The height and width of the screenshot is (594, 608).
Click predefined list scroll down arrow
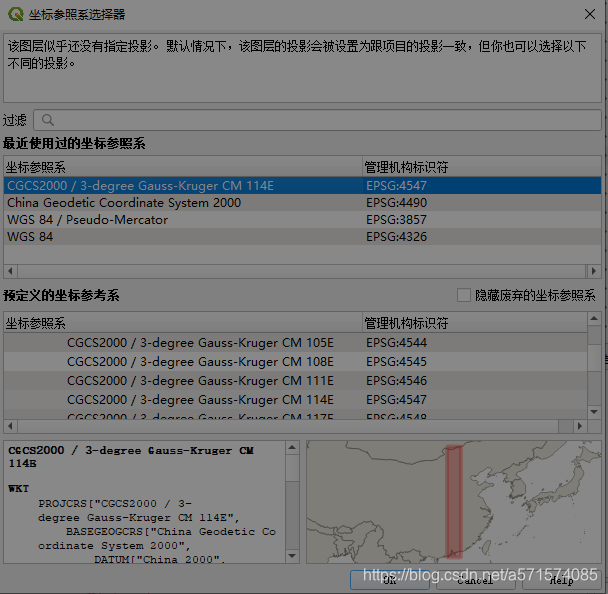tap(594, 412)
